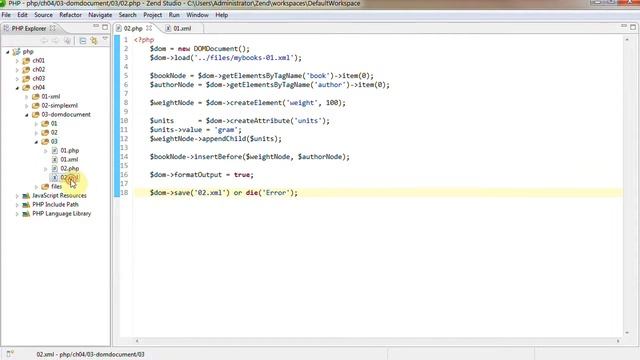Viewport: 640px width, 360px height.
Task: Expand the ch01 folder
Action: 17,61
